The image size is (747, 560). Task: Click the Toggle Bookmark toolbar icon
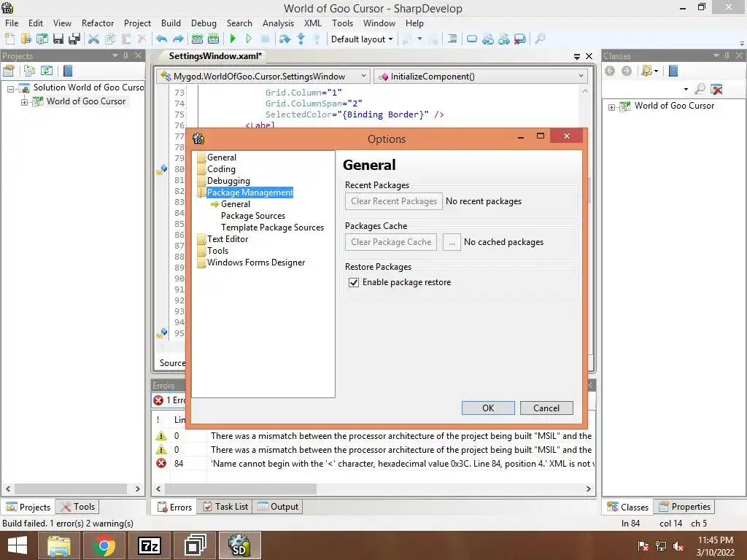[x=472, y=39]
